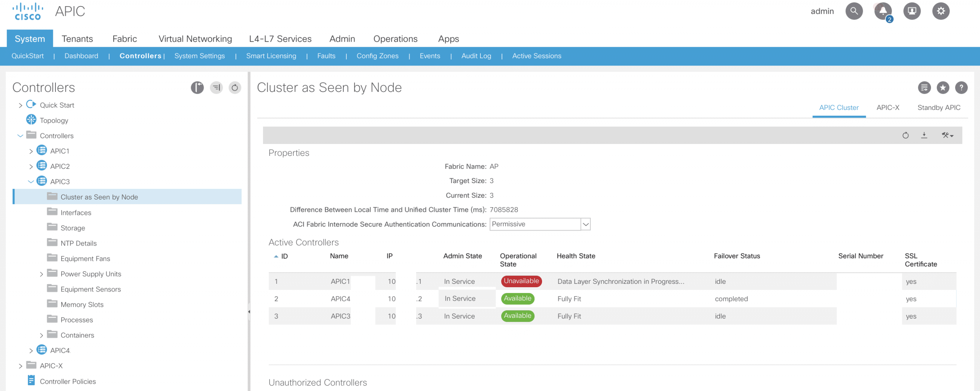The image size is (980, 391).
Task: Open the Config Zones submenu link
Action: (x=377, y=56)
